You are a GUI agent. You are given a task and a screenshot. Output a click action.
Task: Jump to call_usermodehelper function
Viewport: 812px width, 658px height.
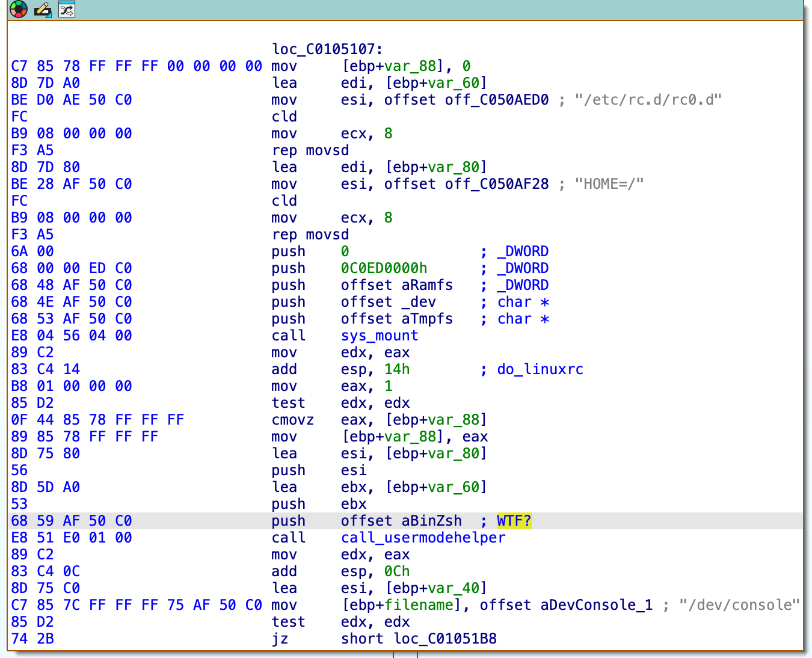click(423, 538)
